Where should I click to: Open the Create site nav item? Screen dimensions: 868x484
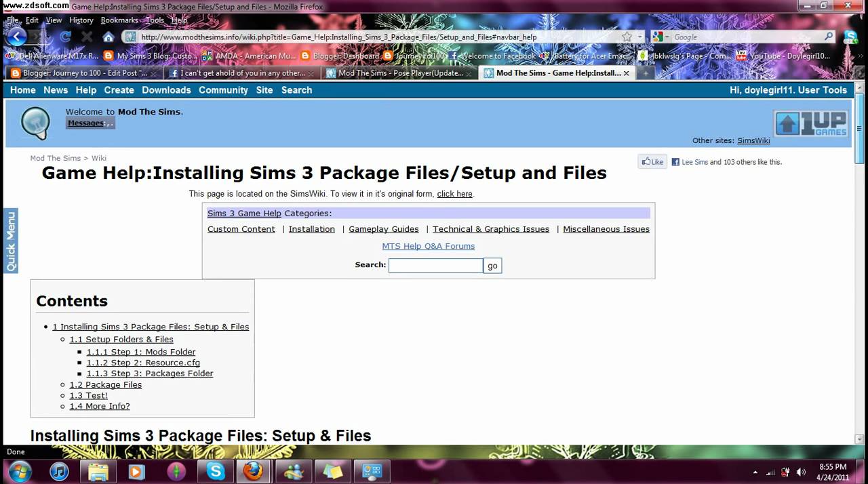119,90
